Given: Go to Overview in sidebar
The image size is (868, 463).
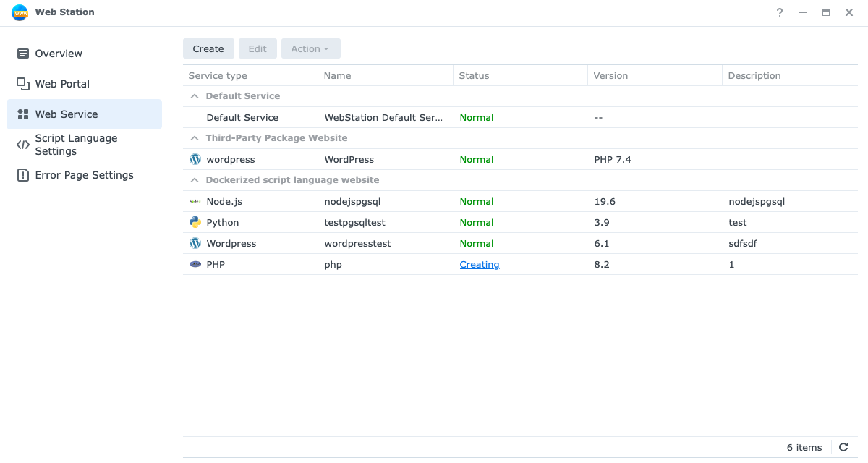Looking at the screenshot, I should click(59, 54).
